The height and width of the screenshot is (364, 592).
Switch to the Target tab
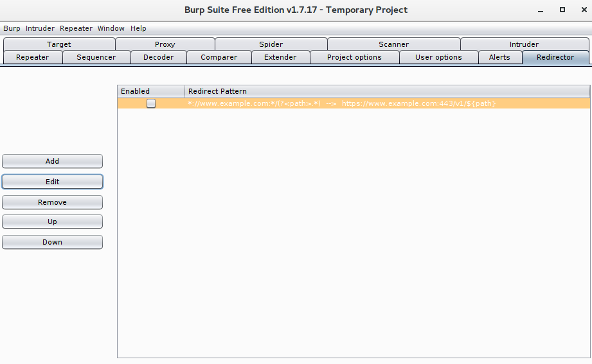pos(59,44)
